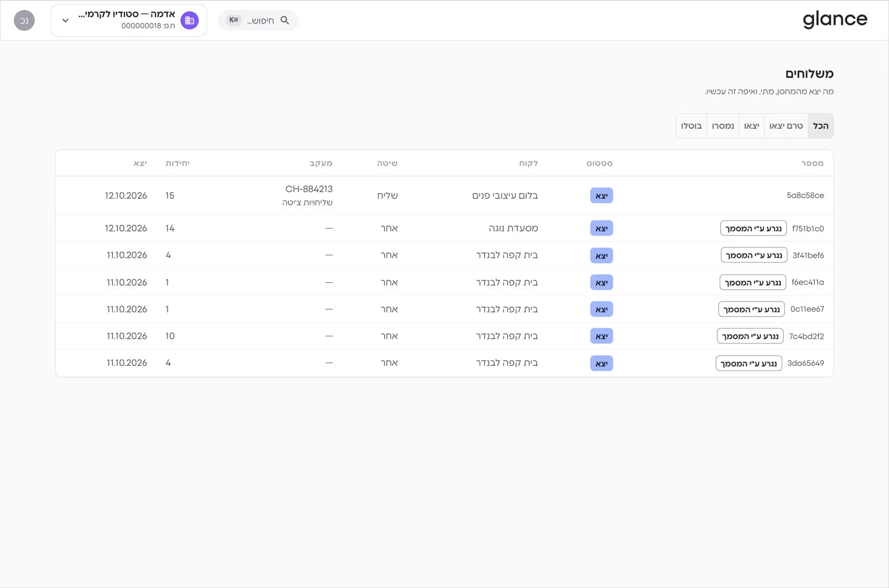Image resolution: width=889 pixels, height=588 pixels.
Task: Switch to the הכל tab
Action: point(821,126)
